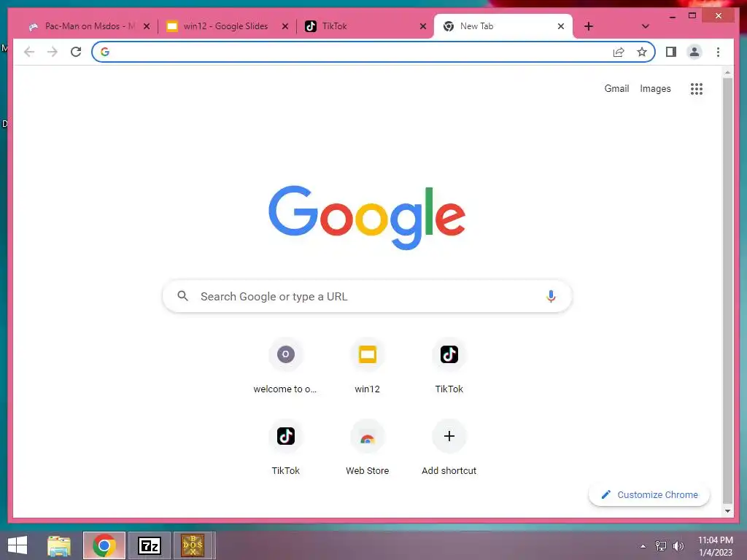Viewport: 747px width, 560px height.
Task: Reload the current page
Action: point(76,52)
